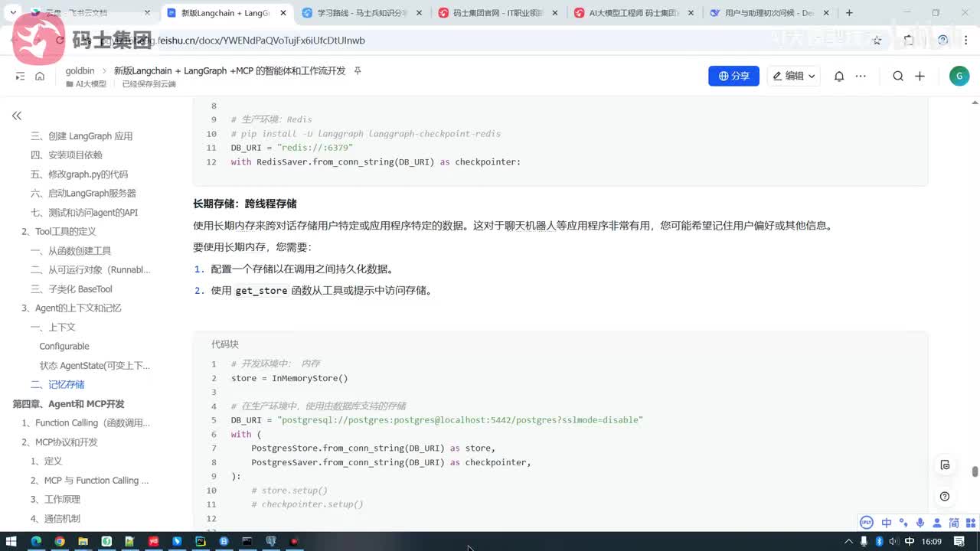Open browser extensions puzzle icon

[909, 41]
